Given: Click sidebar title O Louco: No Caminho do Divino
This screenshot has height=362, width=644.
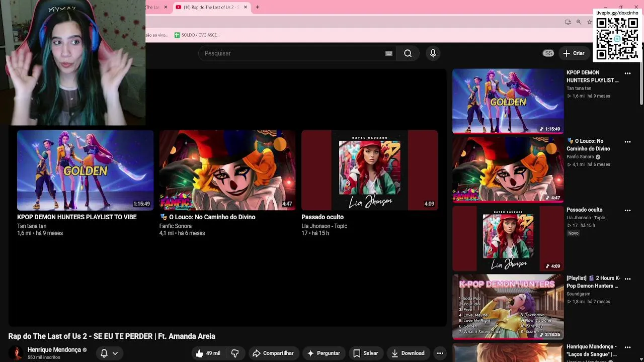Looking at the screenshot, I should [x=589, y=145].
